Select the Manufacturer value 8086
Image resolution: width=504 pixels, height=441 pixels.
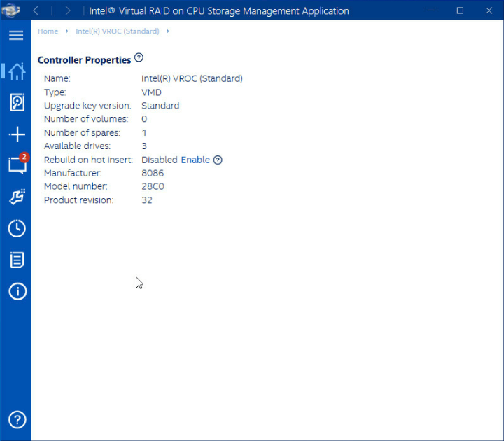pyautogui.click(x=153, y=173)
